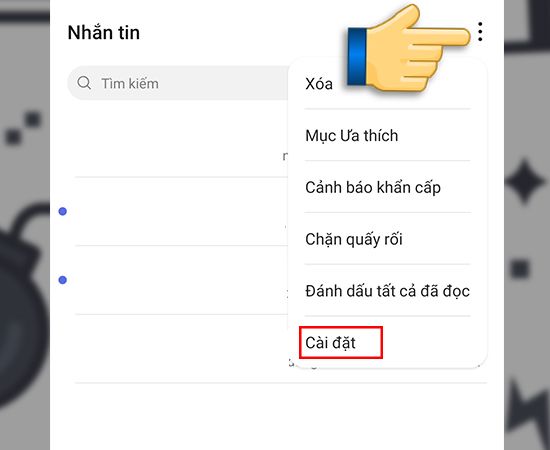
Task: Click the pointing hand graphic
Action: pyautogui.click(x=409, y=49)
